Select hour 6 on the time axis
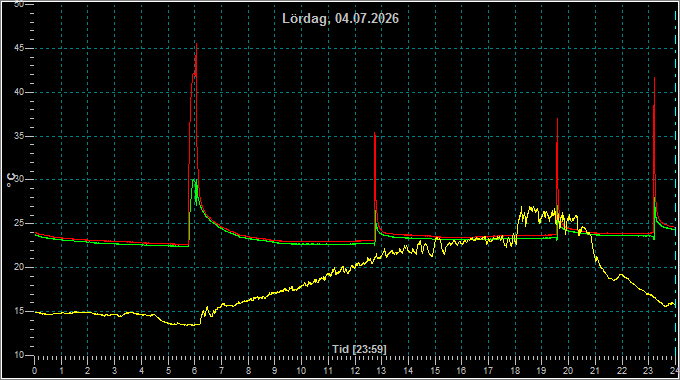Viewport: 680px width, 380px height. [x=194, y=371]
